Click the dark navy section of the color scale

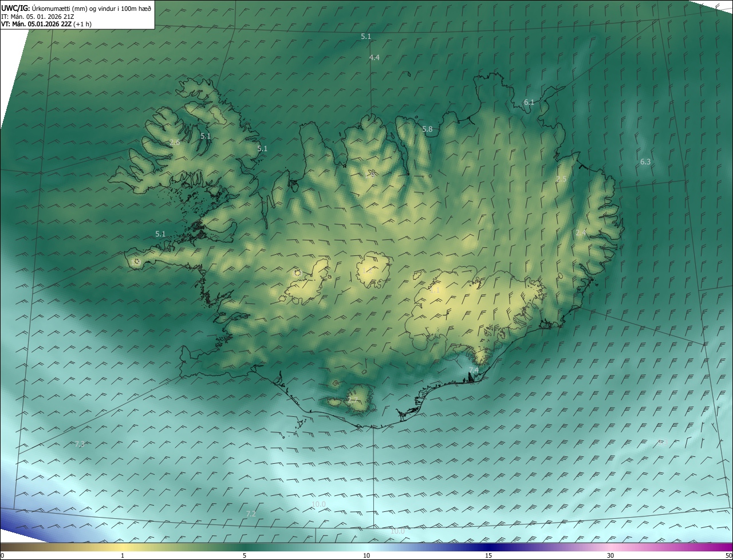(488, 547)
